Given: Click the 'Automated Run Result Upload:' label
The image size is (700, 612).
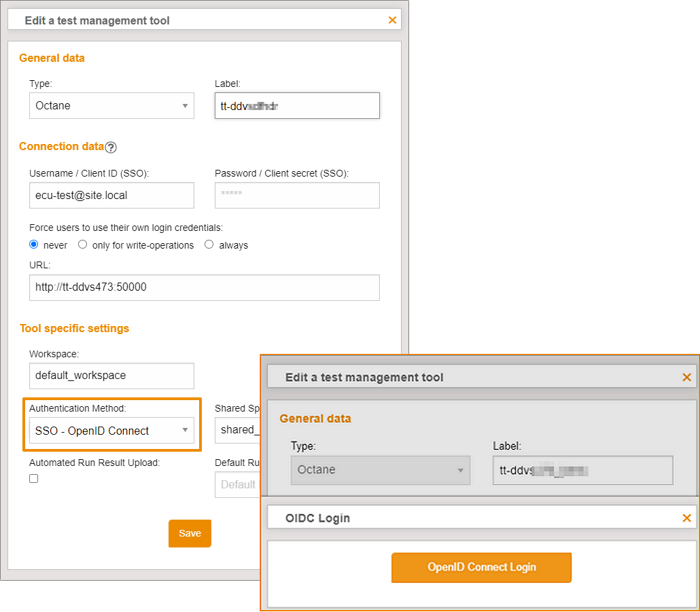Looking at the screenshot, I should [x=94, y=463].
